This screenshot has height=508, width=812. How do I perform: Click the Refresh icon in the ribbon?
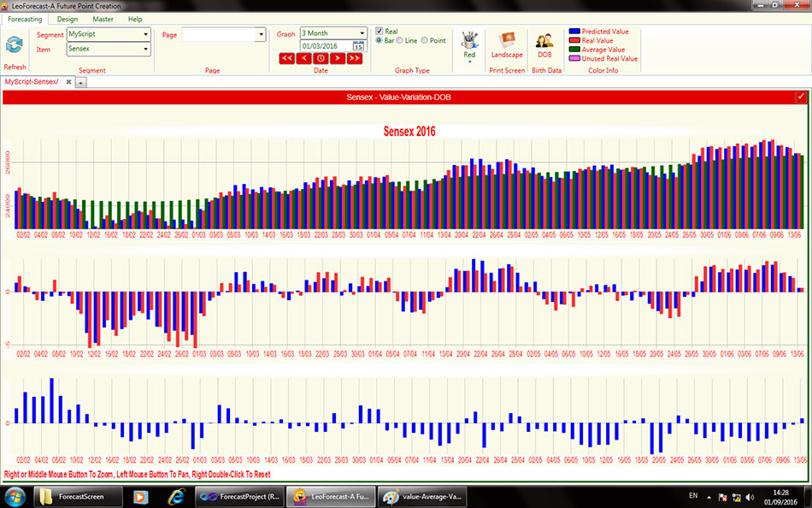coord(14,44)
